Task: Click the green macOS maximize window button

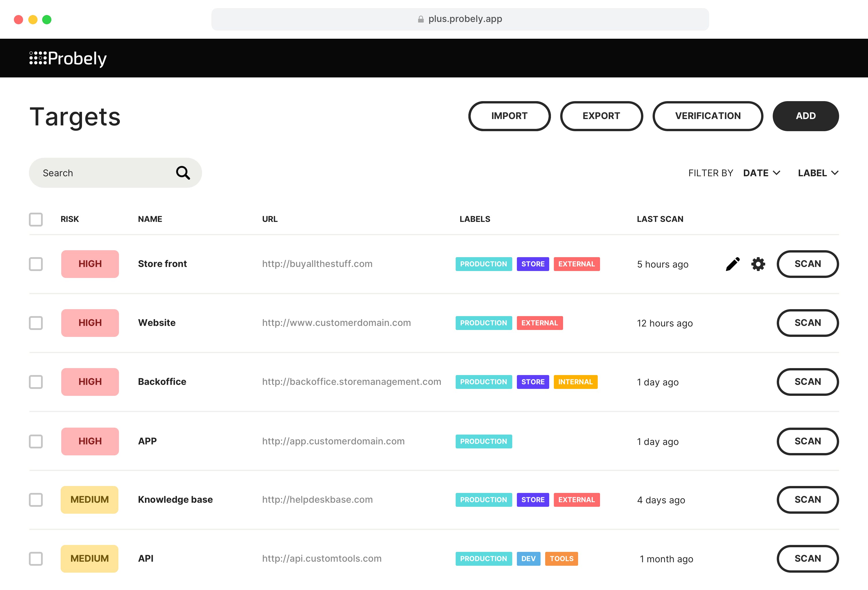Action: (x=47, y=19)
